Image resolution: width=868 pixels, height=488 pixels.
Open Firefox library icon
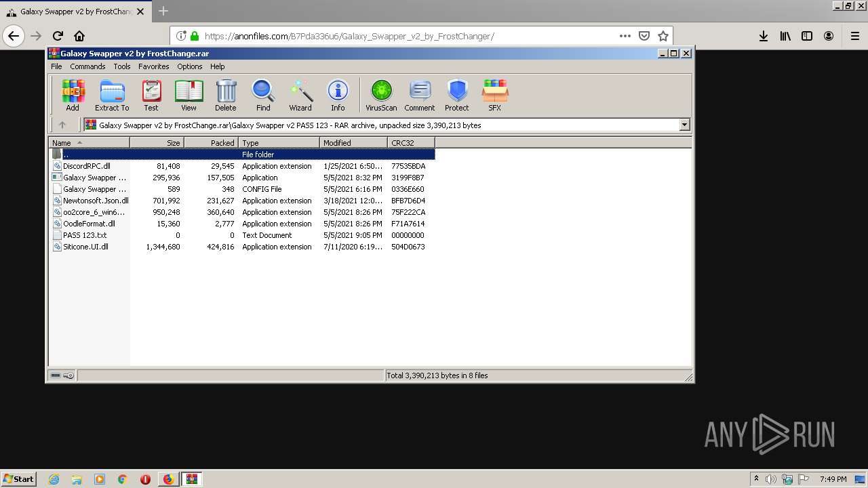pos(785,36)
